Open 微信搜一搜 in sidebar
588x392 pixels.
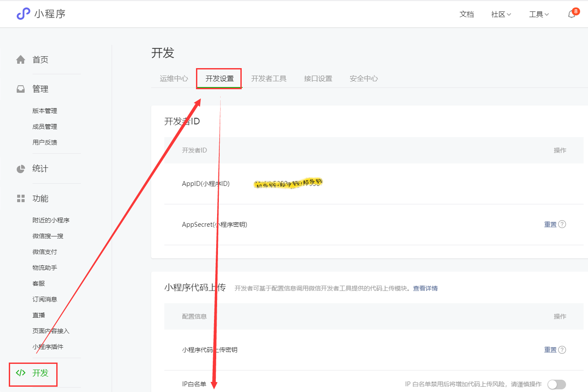[48, 236]
